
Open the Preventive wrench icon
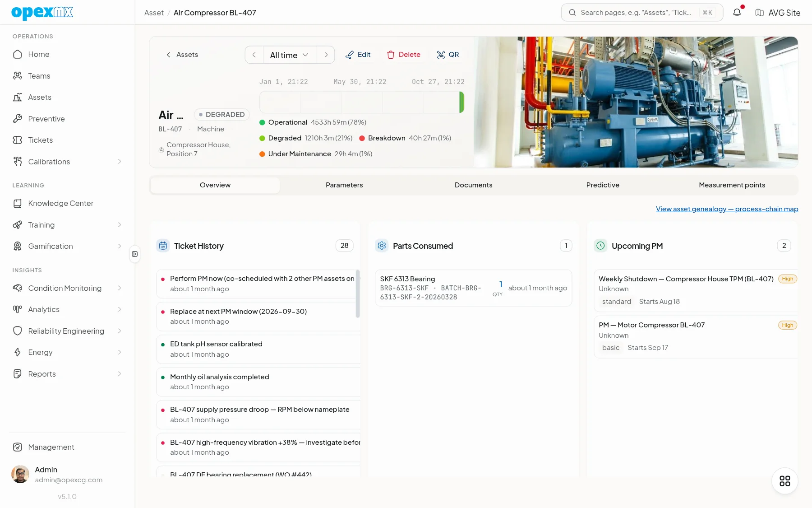(x=18, y=119)
